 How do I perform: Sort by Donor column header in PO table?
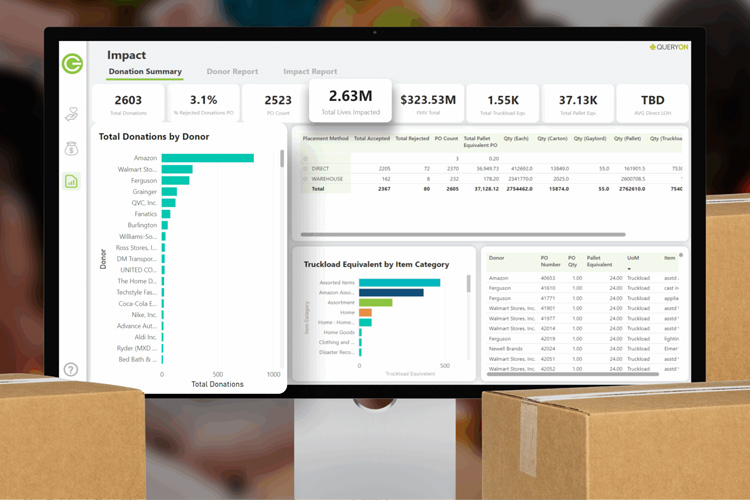(x=496, y=258)
